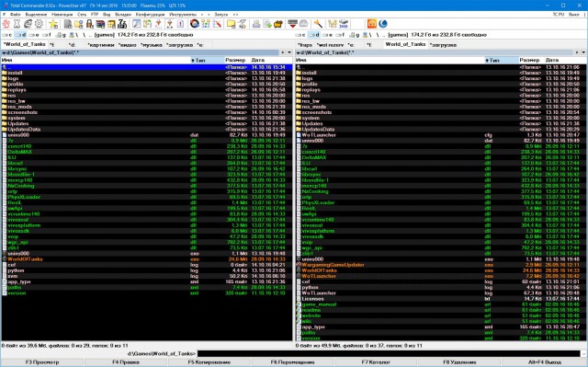Viewport: 588px width, 367px height.
Task: Open the left panel directory history arrow
Action: click(x=289, y=52)
